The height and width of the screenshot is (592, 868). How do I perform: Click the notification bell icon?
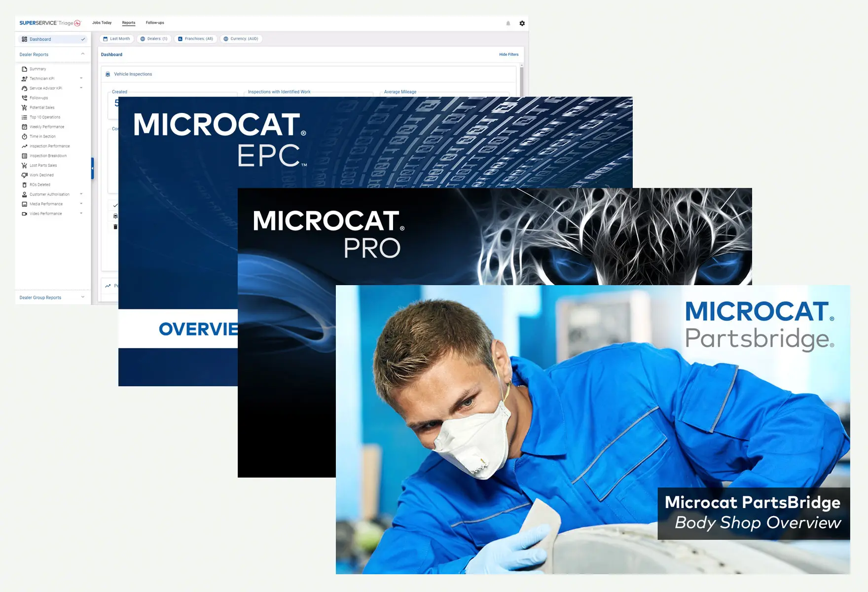[508, 23]
